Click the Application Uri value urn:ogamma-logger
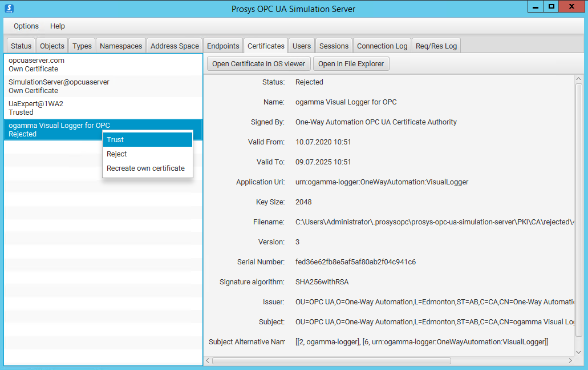 coord(382,182)
